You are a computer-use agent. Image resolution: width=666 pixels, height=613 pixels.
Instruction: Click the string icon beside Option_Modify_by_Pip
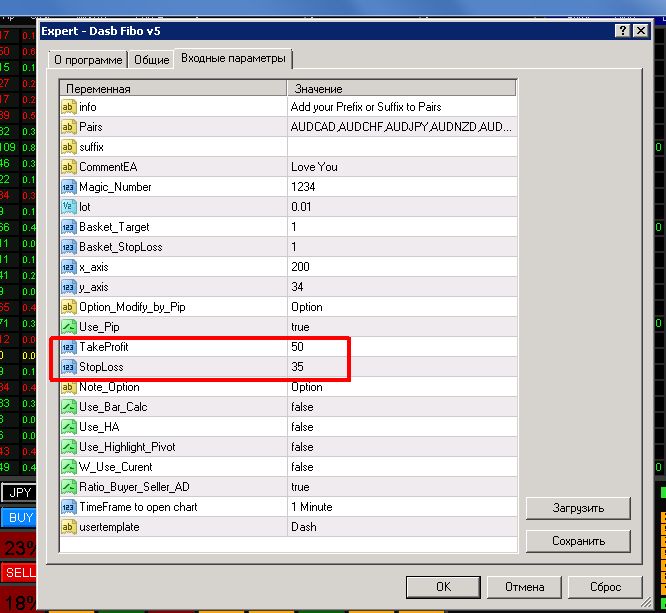pos(68,307)
